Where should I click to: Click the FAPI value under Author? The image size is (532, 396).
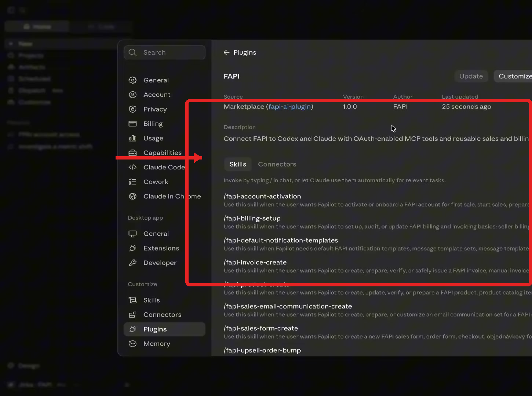pyautogui.click(x=400, y=107)
